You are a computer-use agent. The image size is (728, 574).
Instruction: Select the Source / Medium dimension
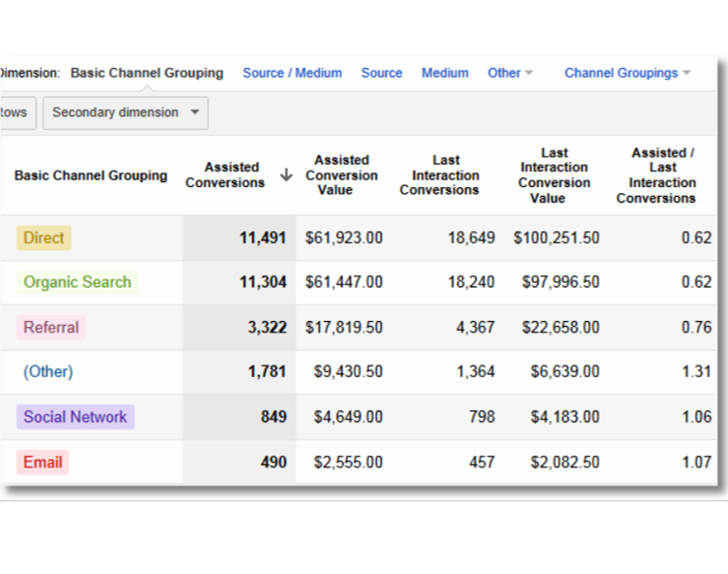[x=292, y=73]
